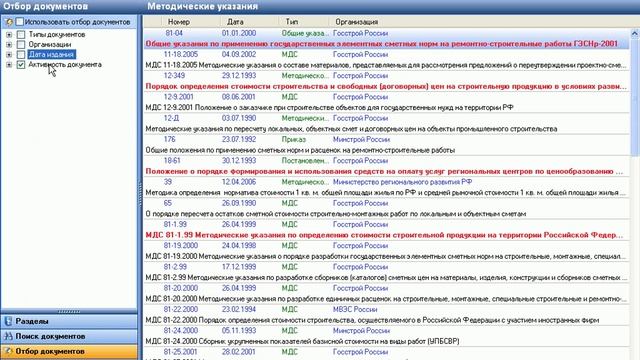Open 'МДС 81-1.99 Методические указания по определению стоимости' document
The image size is (640, 360).
[384, 235]
